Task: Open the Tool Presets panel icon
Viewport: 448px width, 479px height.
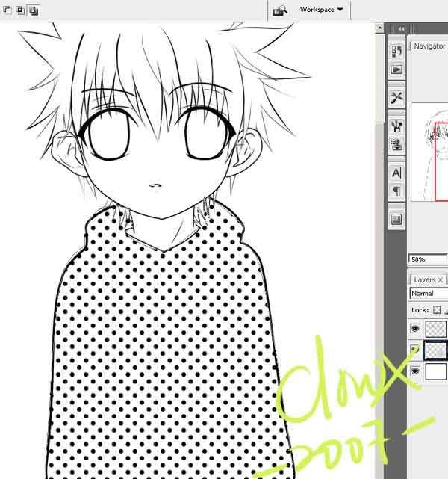Action: [x=396, y=98]
